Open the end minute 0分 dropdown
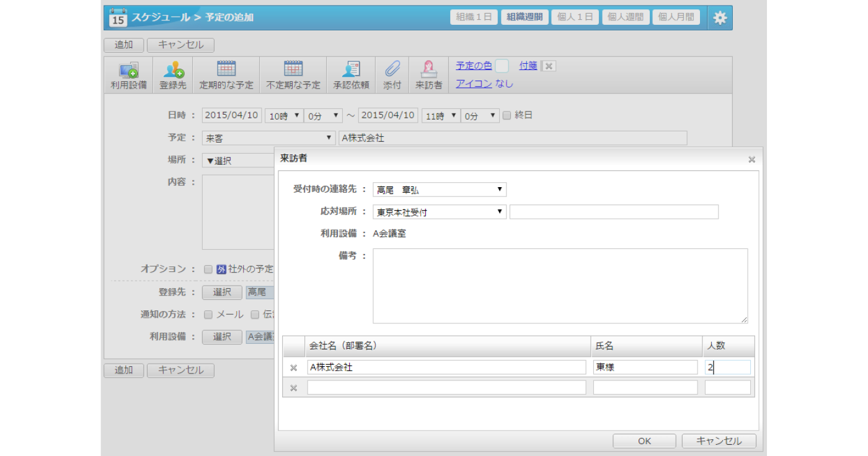The height and width of the screenshot is (456, 868). (480, 116)
